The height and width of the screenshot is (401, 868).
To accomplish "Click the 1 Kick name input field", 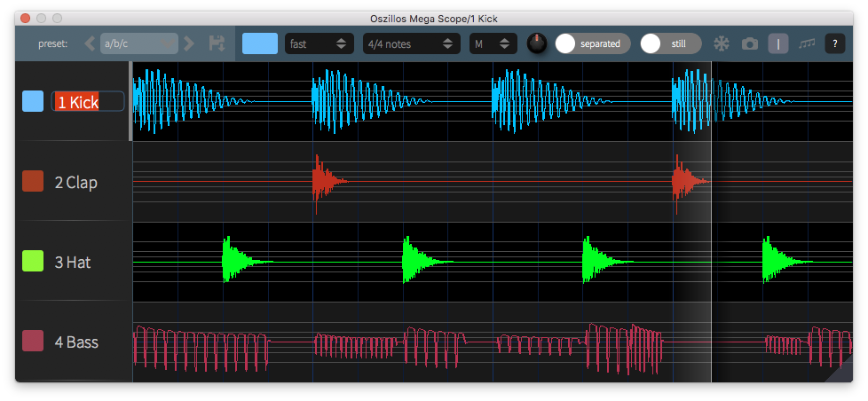I will point(88,101).
